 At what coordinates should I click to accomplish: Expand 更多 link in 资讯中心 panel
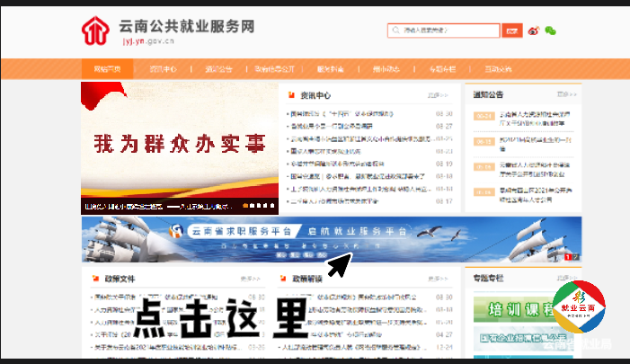438,94
